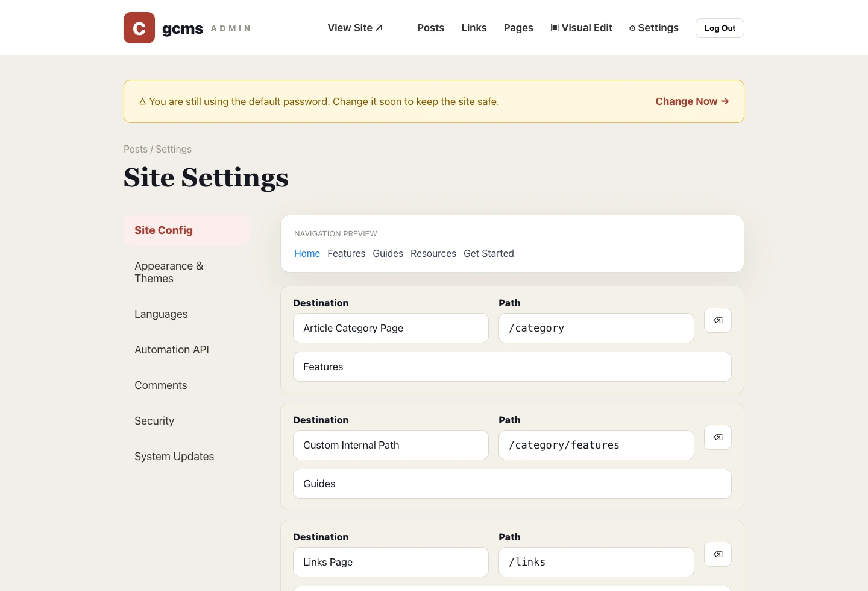Click Resources in the navigation preview
This screenshot has height=591, width=868.
(x=433, y=253)
